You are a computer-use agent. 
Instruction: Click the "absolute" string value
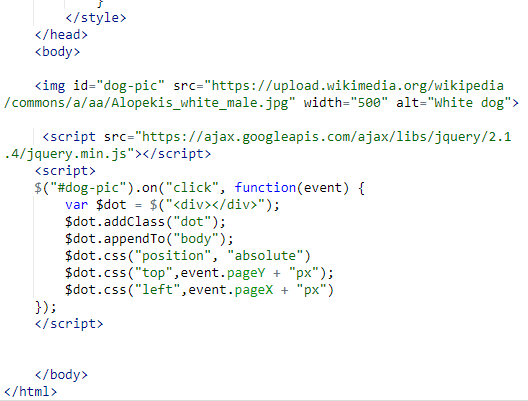(x=265, y=256)
